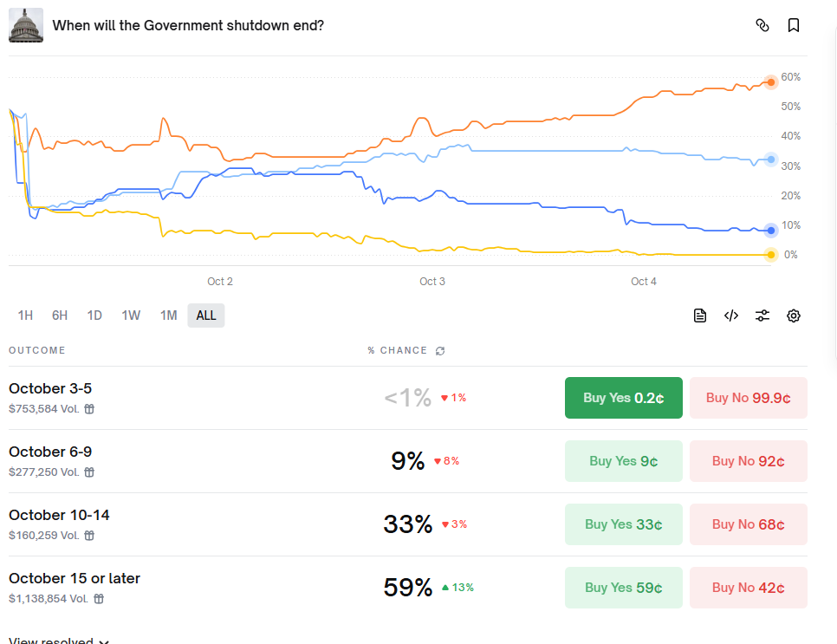
Task: Click gift icon next to $753,584 Vol.
Action: pyautogui.click(x=89, y=409)
